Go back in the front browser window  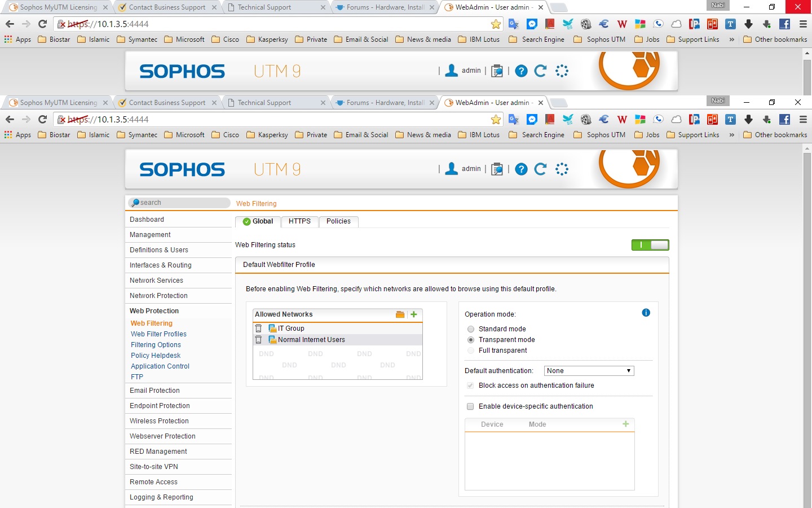[x=10, y=119]
